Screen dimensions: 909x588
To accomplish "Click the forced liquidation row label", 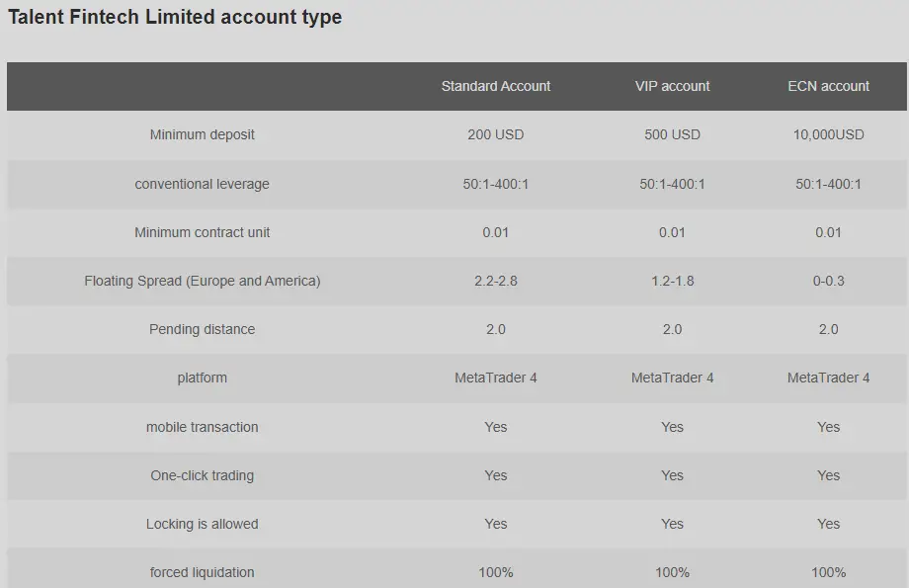I will coord(203,572).
